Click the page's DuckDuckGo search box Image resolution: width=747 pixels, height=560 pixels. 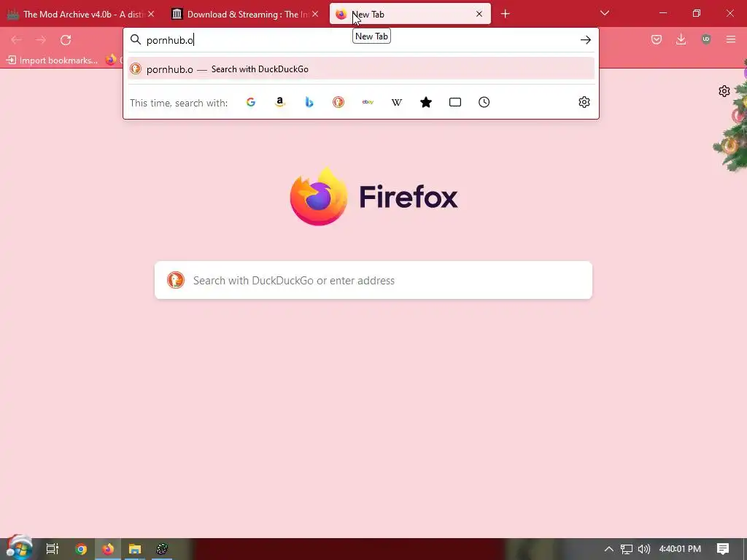373,281
